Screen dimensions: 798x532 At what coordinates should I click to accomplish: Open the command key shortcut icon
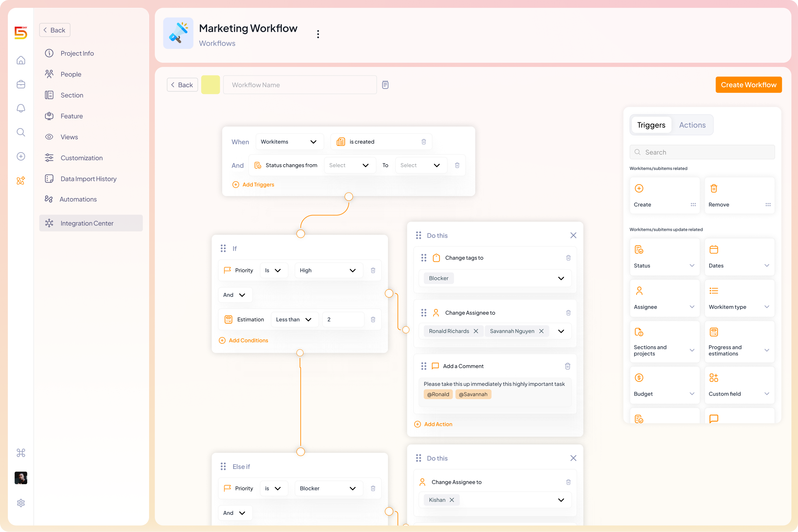click(21, 453)
